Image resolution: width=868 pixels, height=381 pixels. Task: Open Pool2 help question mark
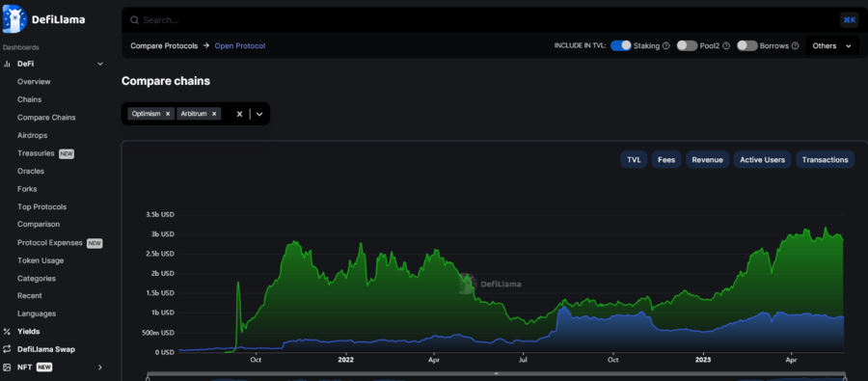pos(726,46)
